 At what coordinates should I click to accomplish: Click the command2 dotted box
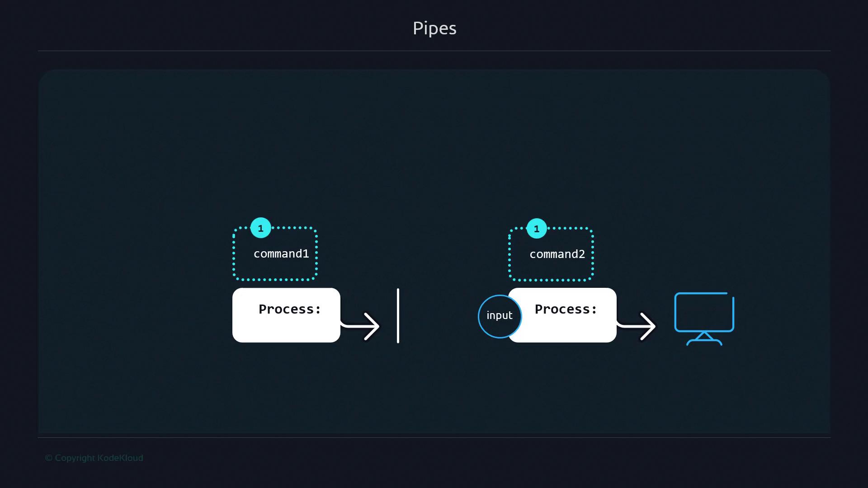pyautogui.click(x=551, y=270)
